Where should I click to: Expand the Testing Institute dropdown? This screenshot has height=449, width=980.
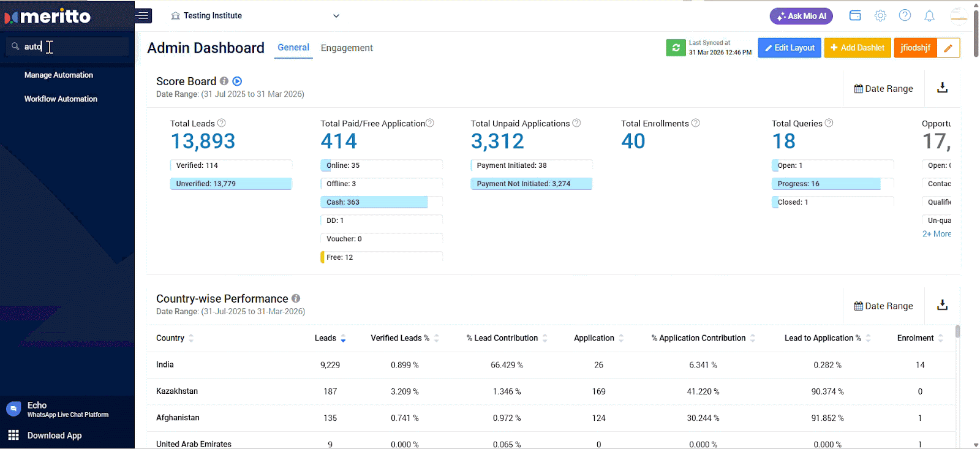click(x=336, y=16)
